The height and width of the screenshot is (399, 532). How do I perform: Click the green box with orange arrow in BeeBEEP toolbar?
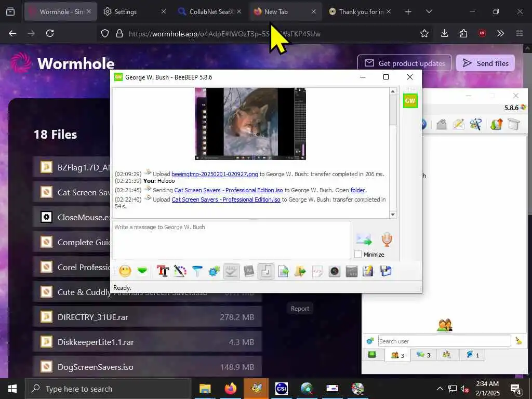[496, 124]
